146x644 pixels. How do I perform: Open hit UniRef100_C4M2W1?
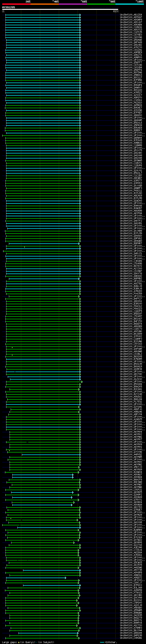coord(131,638)
